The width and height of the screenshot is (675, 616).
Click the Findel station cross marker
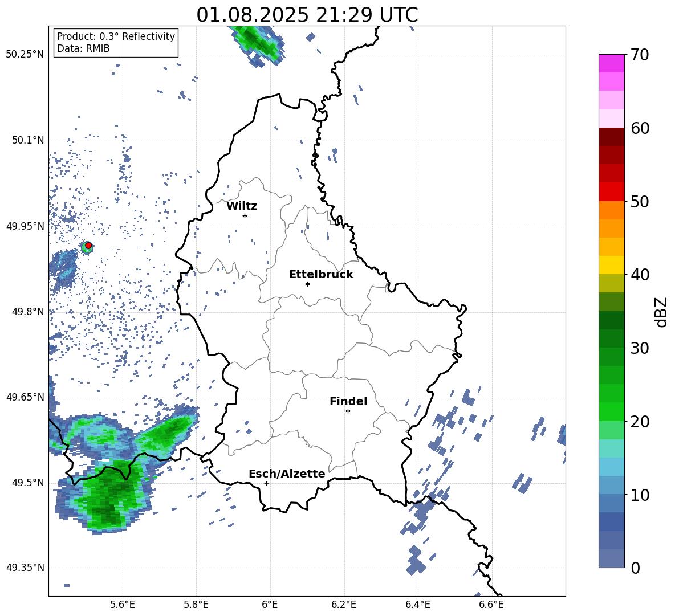348,411
